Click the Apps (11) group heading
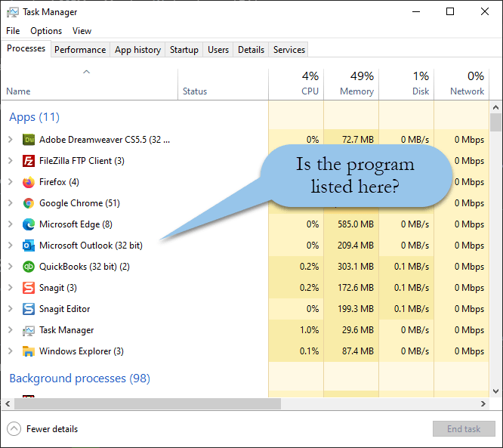 [x=34, y=117]
